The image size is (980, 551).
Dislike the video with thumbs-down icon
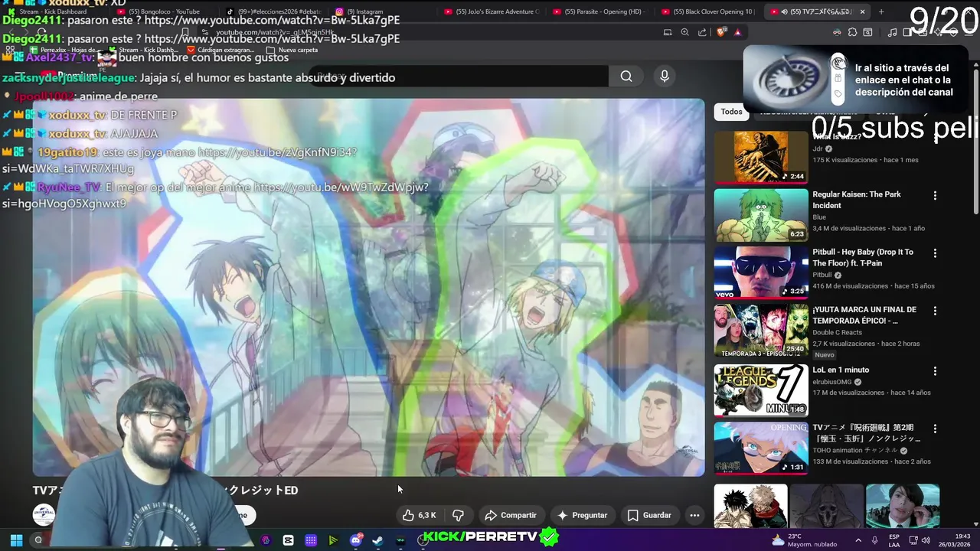458,515
